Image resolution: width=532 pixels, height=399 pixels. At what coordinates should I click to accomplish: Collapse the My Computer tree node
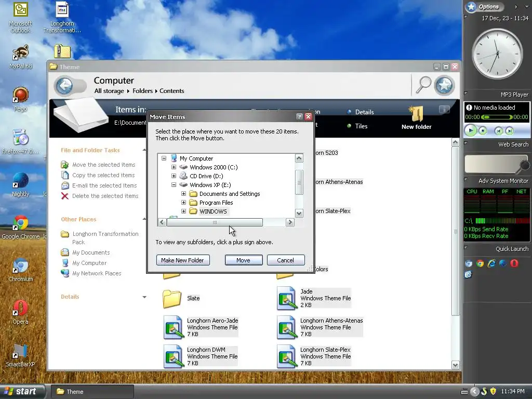164,158
